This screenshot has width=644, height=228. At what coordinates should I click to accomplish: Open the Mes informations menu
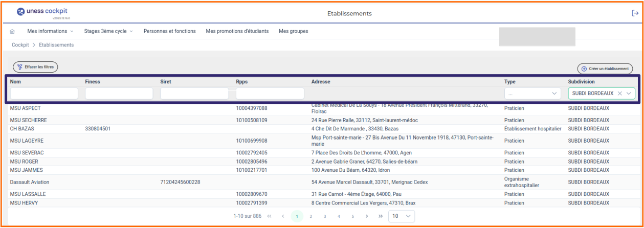[x=50, y=31]
